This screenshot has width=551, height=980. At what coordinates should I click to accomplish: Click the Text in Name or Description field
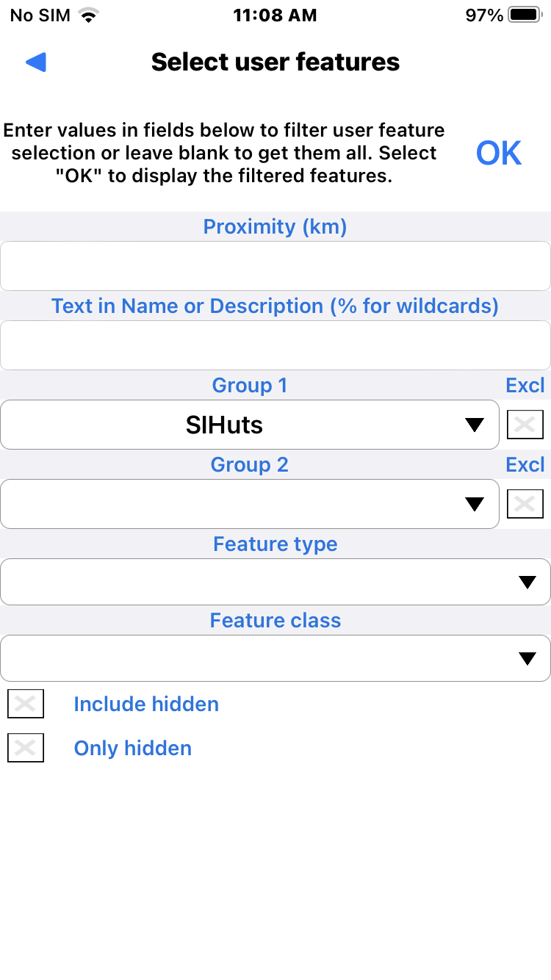point(275,345)
